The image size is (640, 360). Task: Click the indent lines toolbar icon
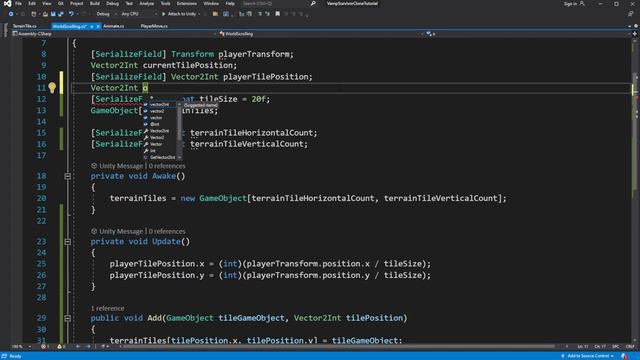pos(241,14)
